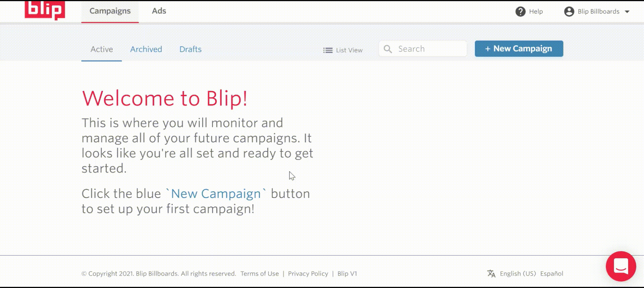Open the Ads navigation tab

[x=159, y=11]
